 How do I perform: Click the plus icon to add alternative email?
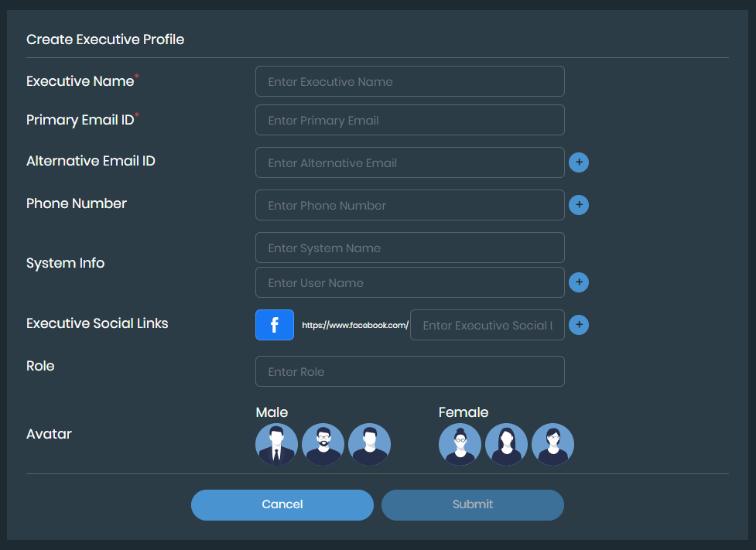[x=578, y=162]
